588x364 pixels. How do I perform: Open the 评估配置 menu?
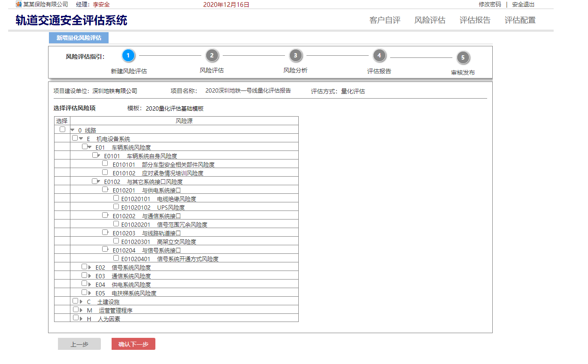click(520, 20)
